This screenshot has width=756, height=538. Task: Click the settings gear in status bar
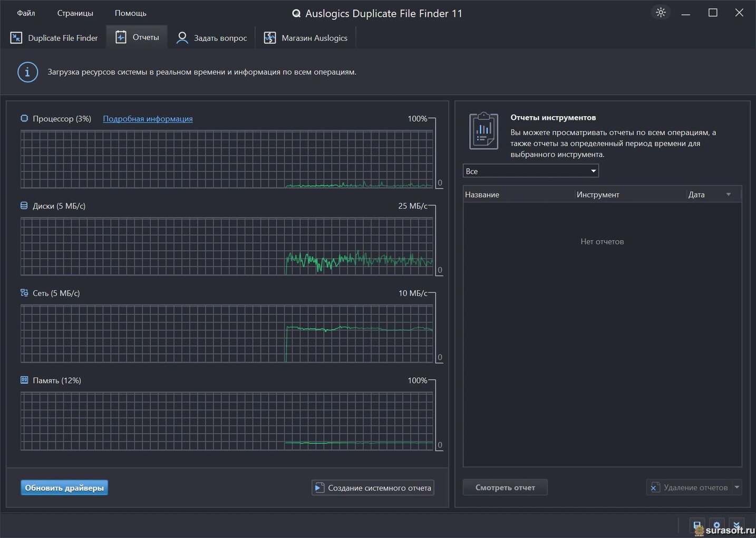pos(716,525)
